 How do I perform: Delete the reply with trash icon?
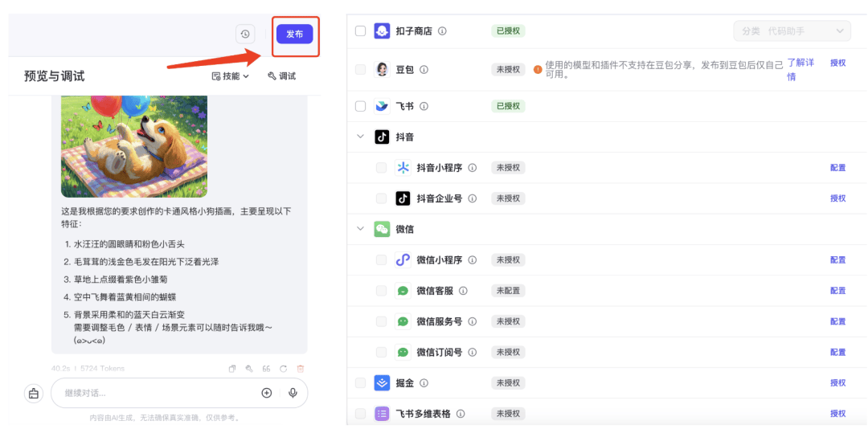coord(300,368)
